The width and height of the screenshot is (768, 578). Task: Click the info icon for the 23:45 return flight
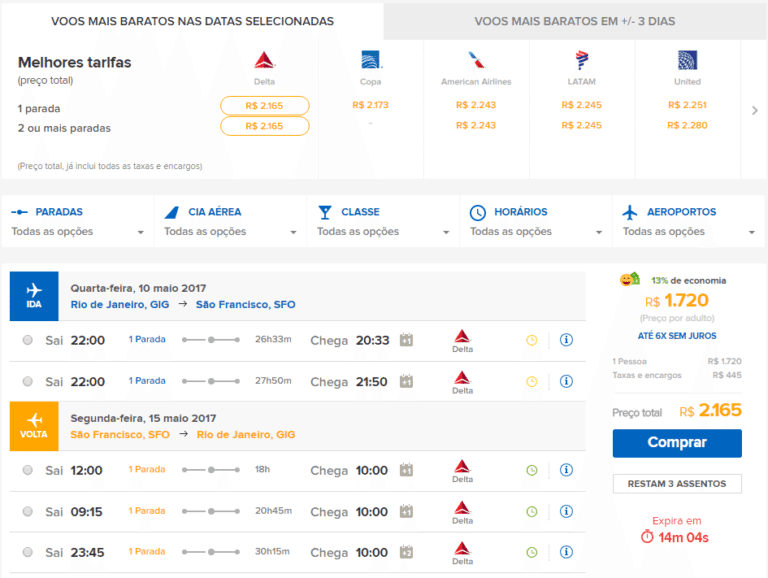click(x=566, y=552)
